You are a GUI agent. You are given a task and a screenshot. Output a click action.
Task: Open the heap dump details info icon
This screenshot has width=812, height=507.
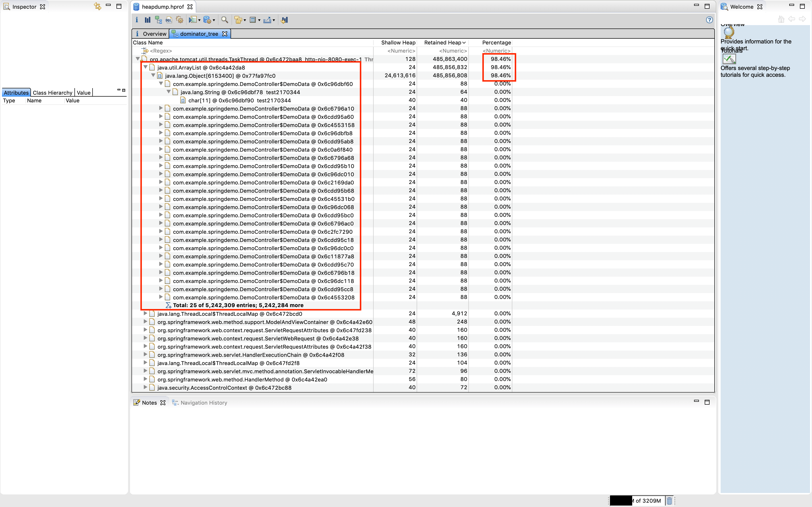pyautogui.click(x=137, y=20)
